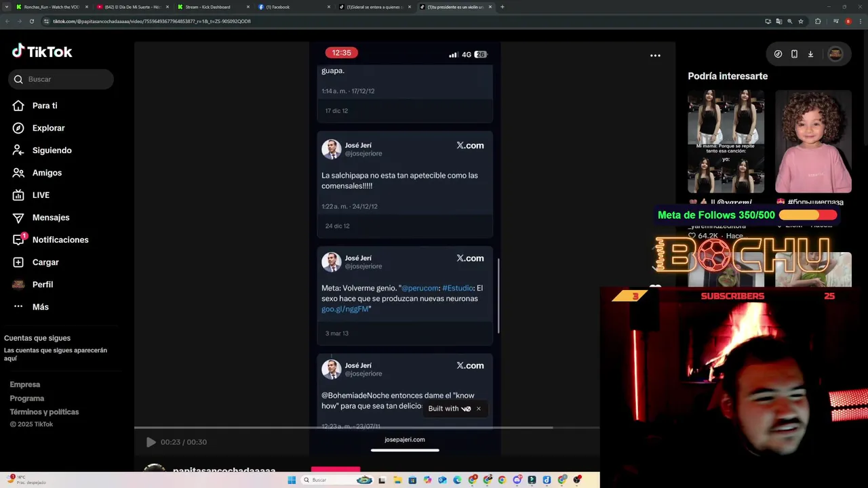Click the phone app icon in top pill
Screen dimensions: 868x488
tap(794, 54)
